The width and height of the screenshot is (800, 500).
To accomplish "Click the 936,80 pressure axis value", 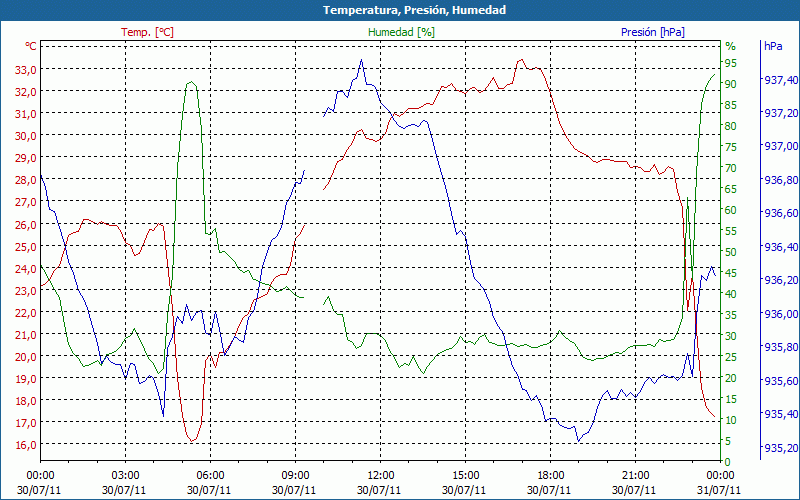I will click(x=781, y=180).
